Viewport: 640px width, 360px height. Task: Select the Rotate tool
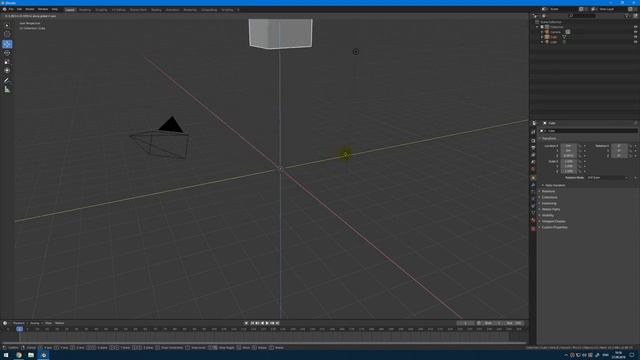pos(7,53)
